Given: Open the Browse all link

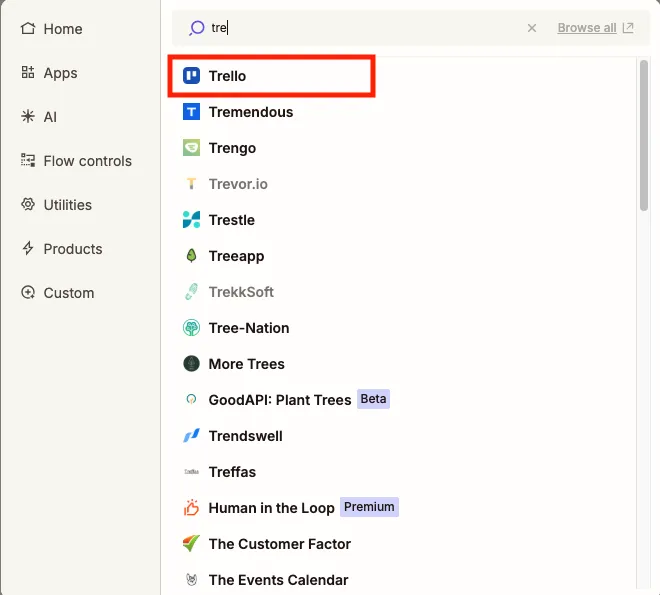Looking at the screenshot, I should [x=587, y=28].
